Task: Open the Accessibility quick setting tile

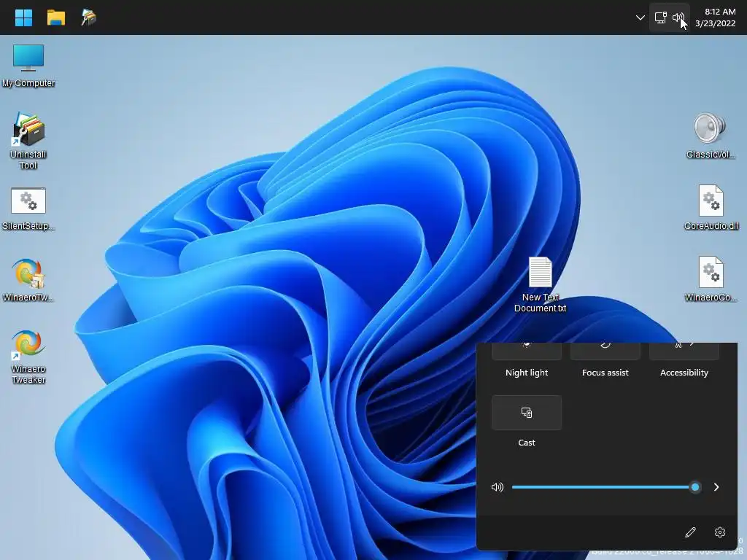Action: click(684, 351)
